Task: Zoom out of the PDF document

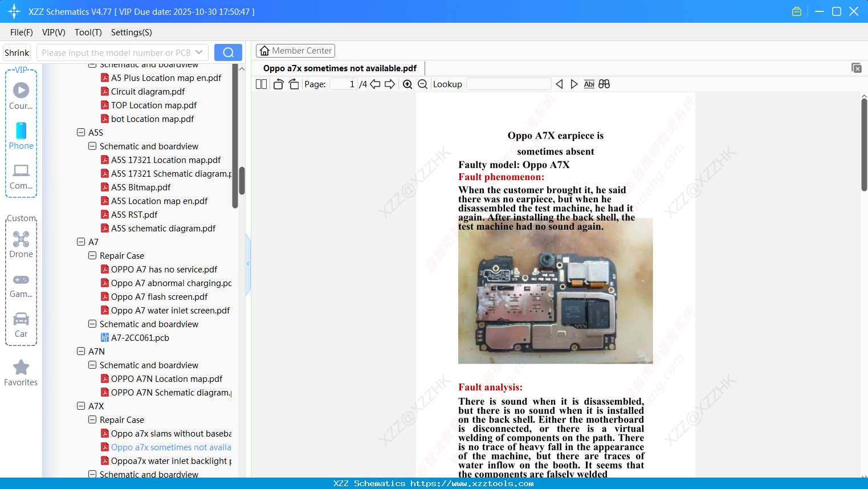Action: pos(422,84)
